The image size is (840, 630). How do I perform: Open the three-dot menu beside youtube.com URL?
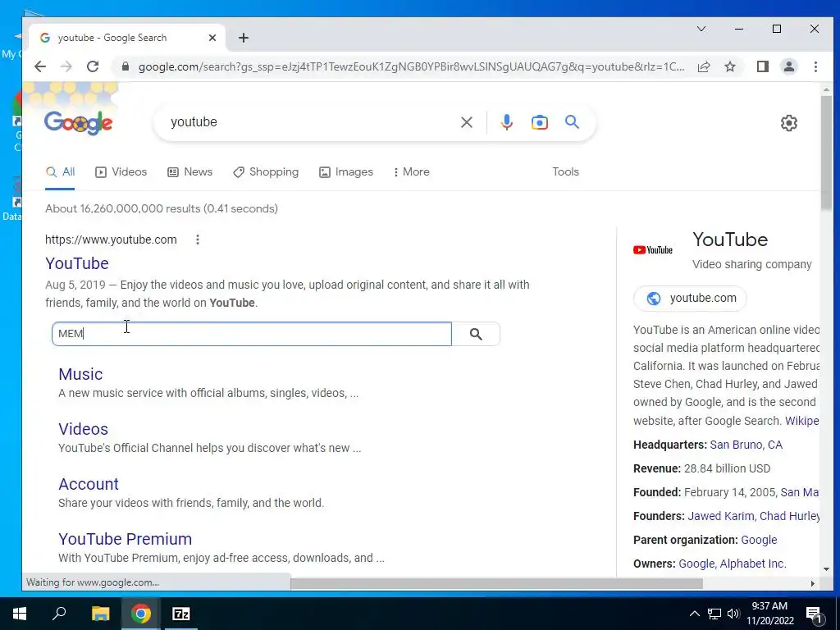pyautogui.click(x=198, y=240)
